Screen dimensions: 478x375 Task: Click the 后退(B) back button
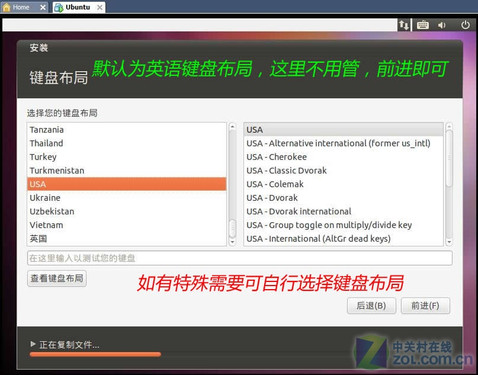pyautogui.click(x=371, y=306)
